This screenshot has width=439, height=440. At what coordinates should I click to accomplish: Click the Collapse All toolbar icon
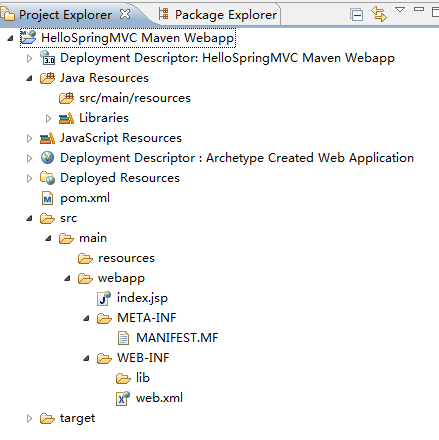[x=356, y=15]
